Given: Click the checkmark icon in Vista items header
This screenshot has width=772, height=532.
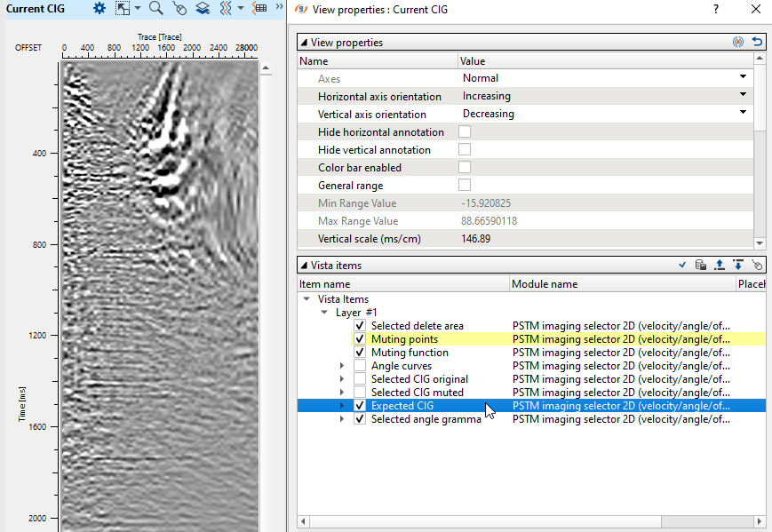Looking at the screenshot, I should 681,265.
